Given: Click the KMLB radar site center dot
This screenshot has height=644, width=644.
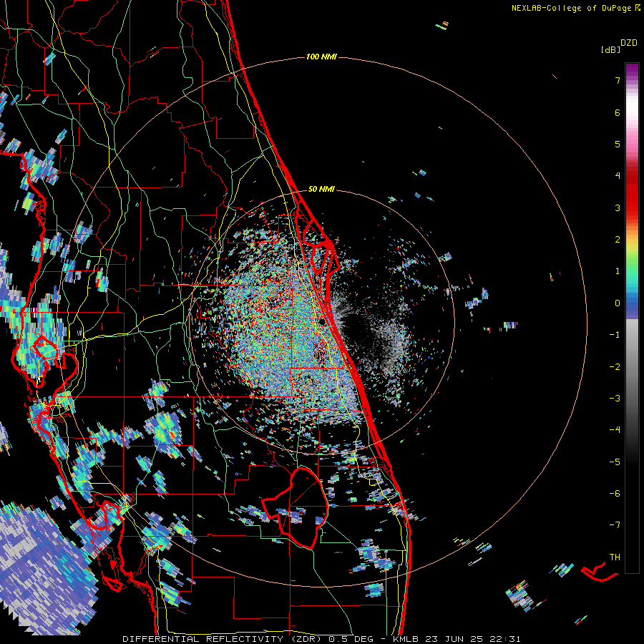Looking at the screenshot, I should coord(322,321).
